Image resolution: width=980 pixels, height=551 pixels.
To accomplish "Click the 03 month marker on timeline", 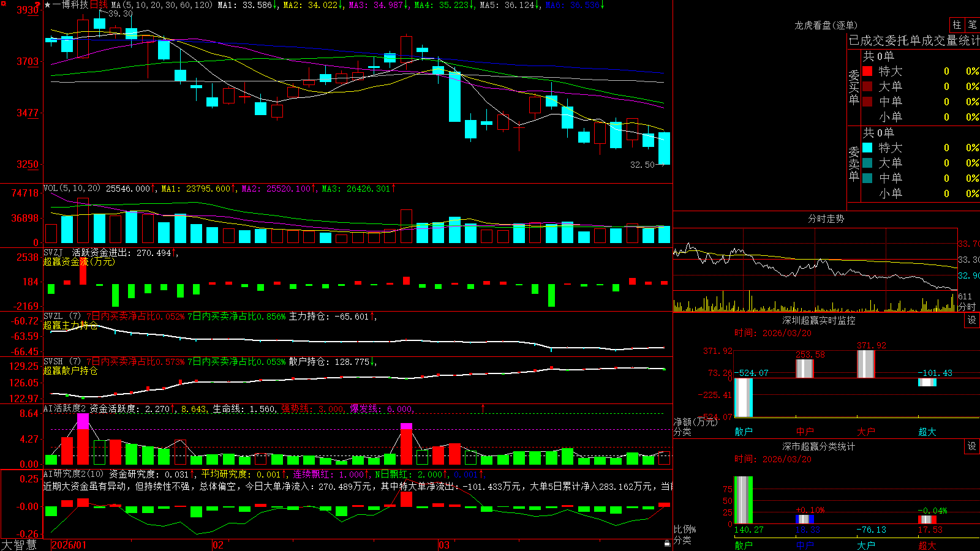I will click(x=444, y=545).
